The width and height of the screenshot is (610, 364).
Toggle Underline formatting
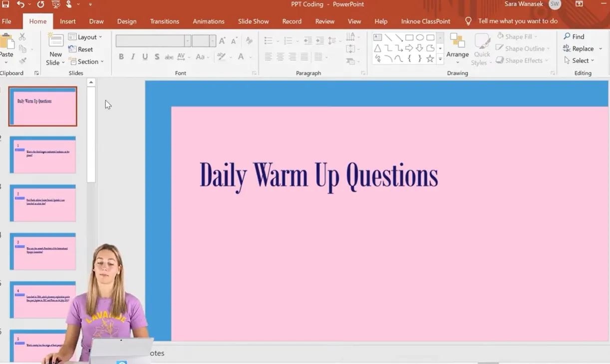coord(145,57)
